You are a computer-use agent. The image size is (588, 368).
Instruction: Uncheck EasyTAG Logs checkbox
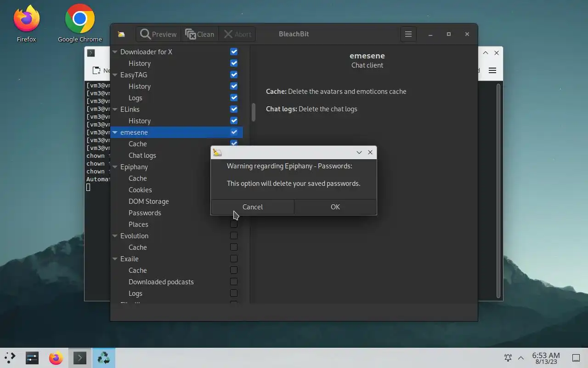coord(234,98)
